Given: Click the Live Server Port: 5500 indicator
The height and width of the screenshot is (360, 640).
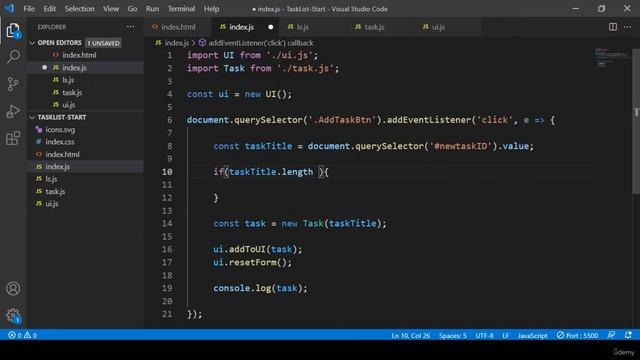Looking at the screenshot, I should tap(578, 336).
